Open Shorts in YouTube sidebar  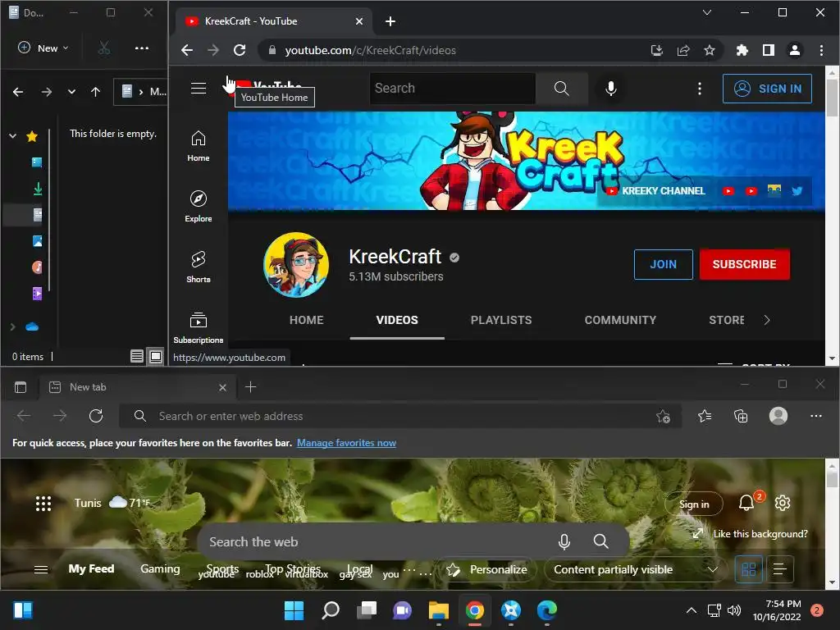pos(199,267)
